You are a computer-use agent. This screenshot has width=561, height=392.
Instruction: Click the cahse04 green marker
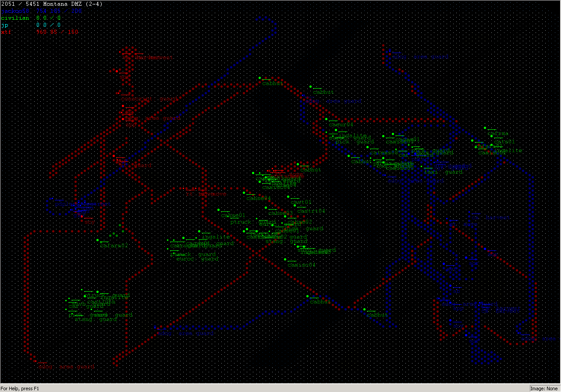(244, 192)
